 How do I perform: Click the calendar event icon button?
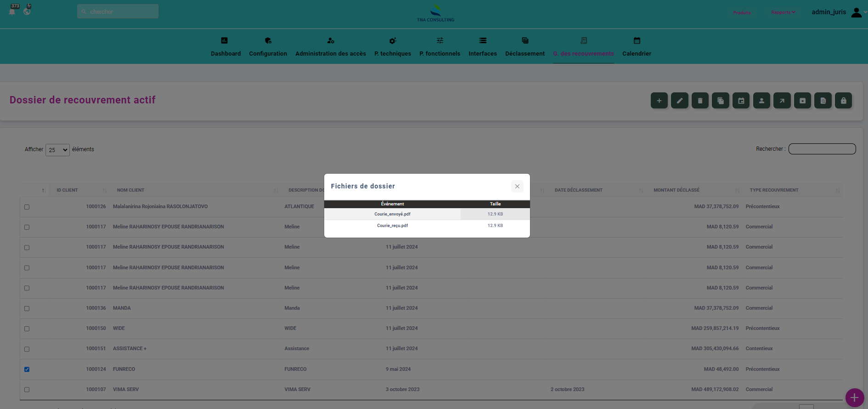coord(741,101)
